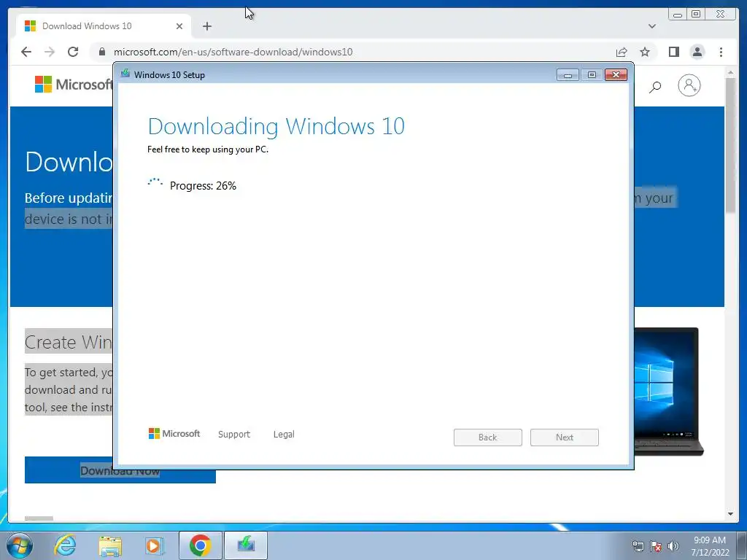Click the Microsoft logo on webpage
747x560 pixels.
74,85
